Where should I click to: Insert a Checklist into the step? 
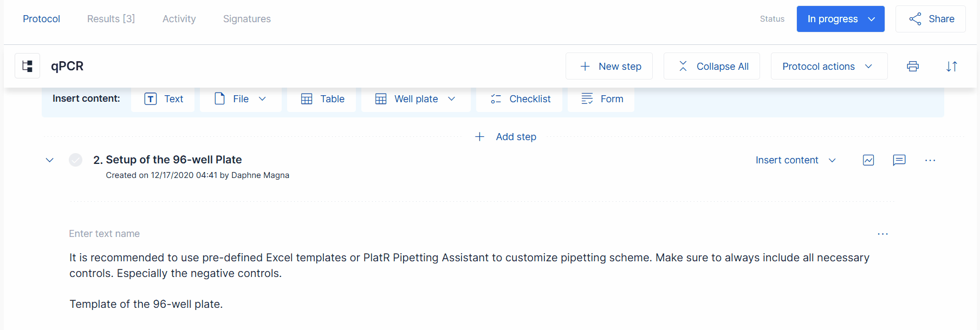point(519,99)
